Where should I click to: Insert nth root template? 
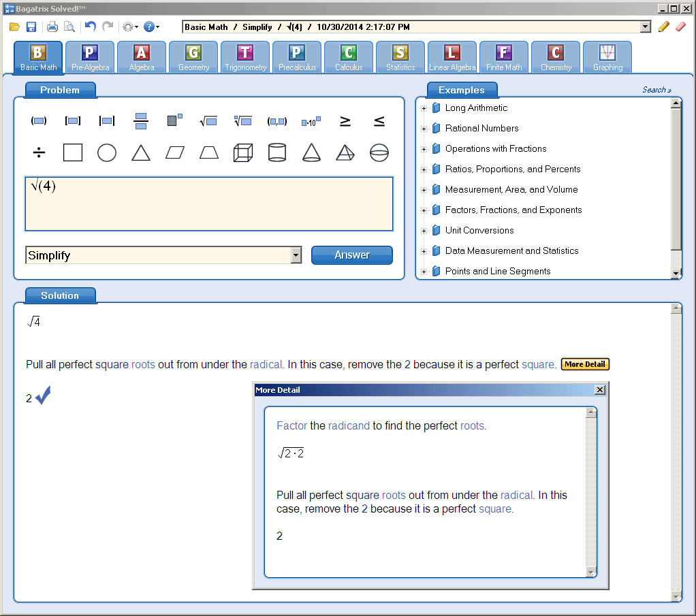coord(243,120)
